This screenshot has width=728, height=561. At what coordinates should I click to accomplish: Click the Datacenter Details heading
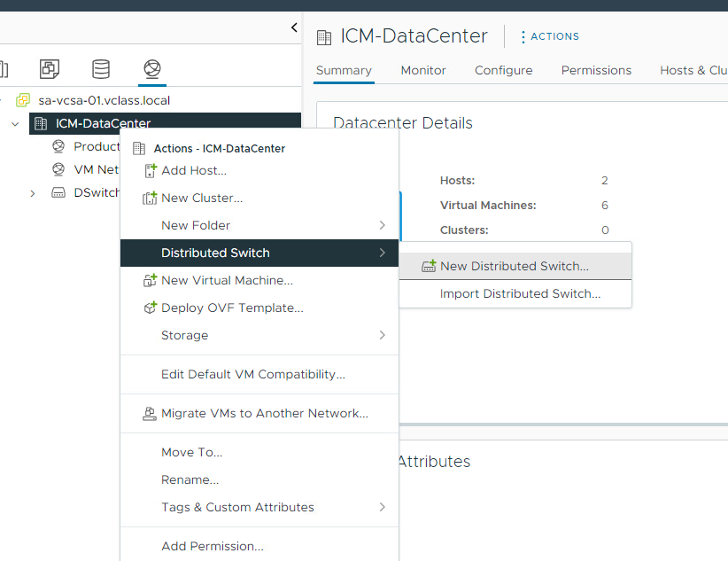tap(403, 122)
